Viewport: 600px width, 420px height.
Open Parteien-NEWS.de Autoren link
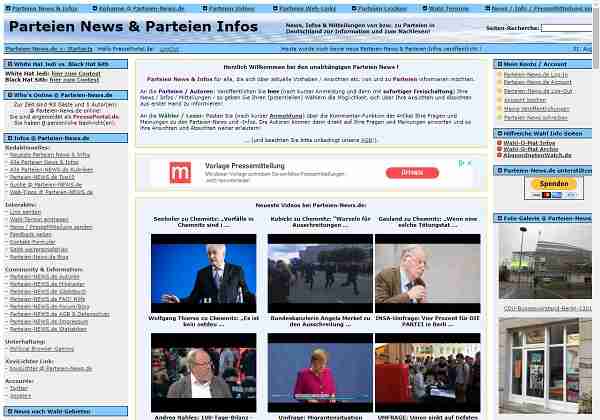[44, 276]
